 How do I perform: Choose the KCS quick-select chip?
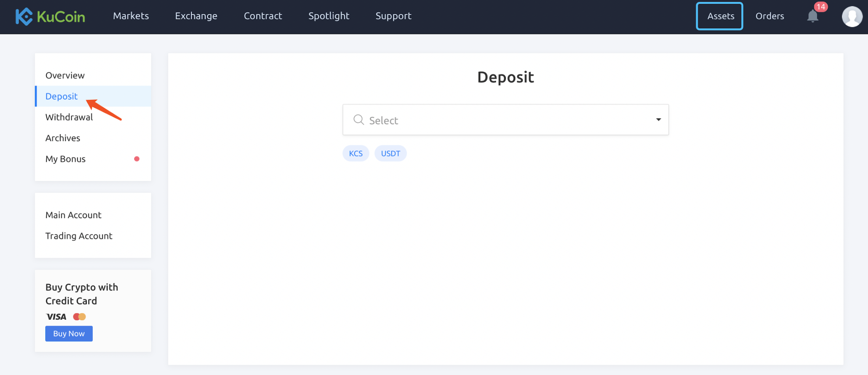click(x=356, y=153)
